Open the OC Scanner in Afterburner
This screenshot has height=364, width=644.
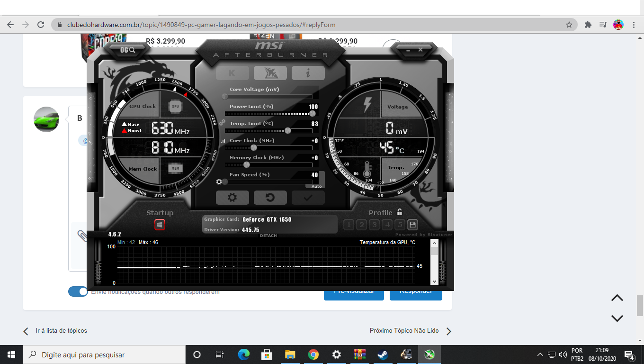[x=128, y=50]
